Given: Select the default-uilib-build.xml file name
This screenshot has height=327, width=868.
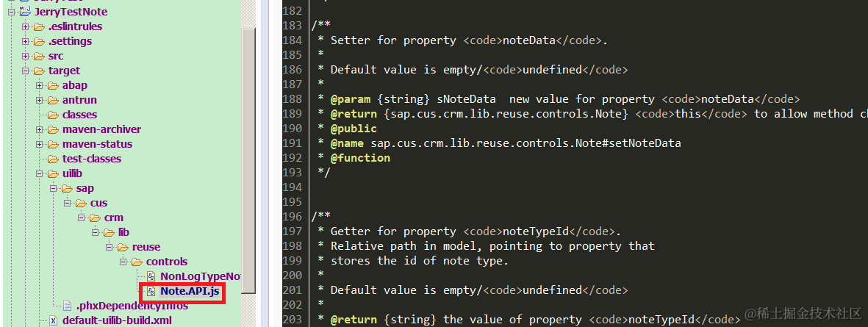Looking at the screenshot, I should tap(118, 320).
